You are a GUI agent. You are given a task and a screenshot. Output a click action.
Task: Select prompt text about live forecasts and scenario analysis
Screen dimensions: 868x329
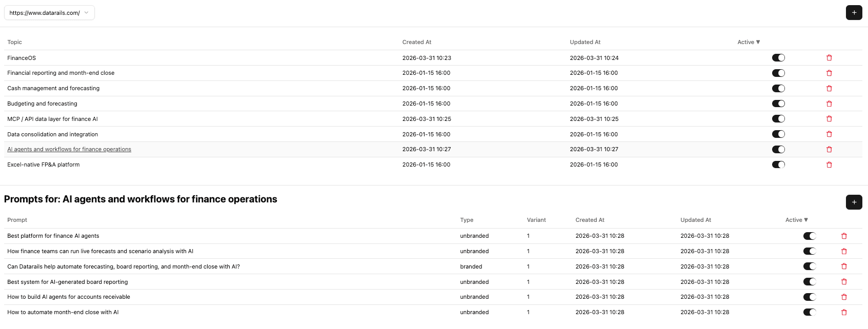tap(100, 251)
